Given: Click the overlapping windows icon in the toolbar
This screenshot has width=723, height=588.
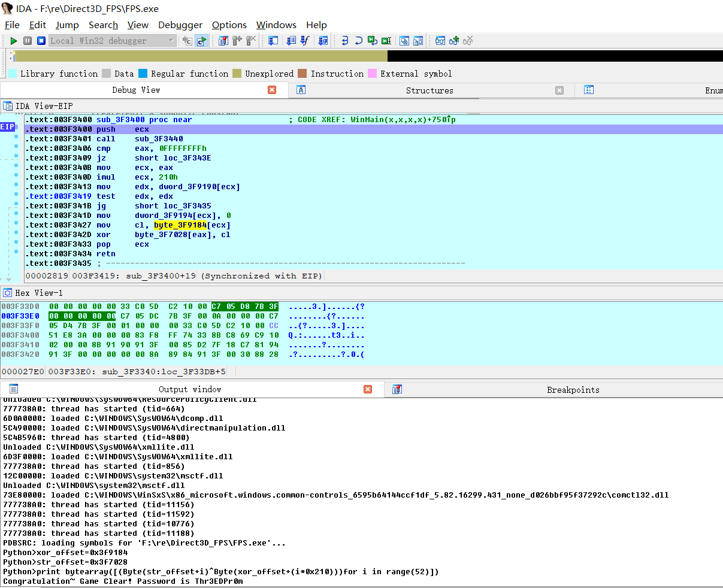Looking at the screenshot, I should [x=404, y=41].
